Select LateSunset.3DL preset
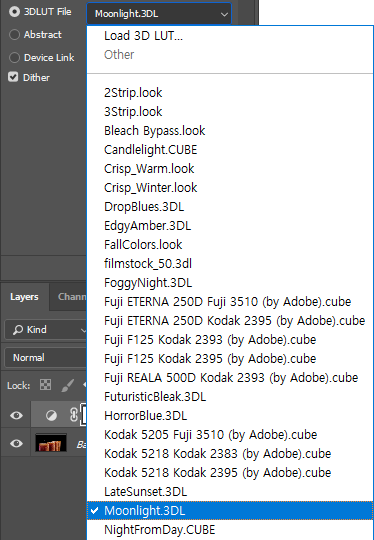 click(230, 492)
